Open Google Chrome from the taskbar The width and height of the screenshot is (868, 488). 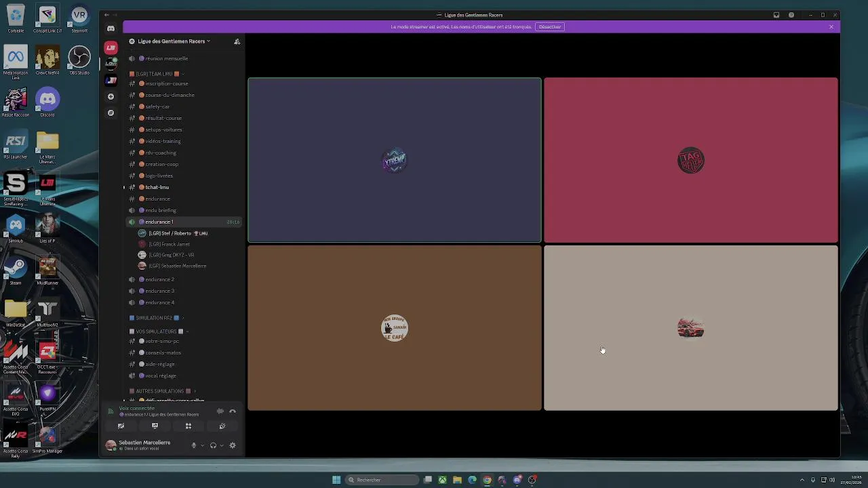click(487, 480)
